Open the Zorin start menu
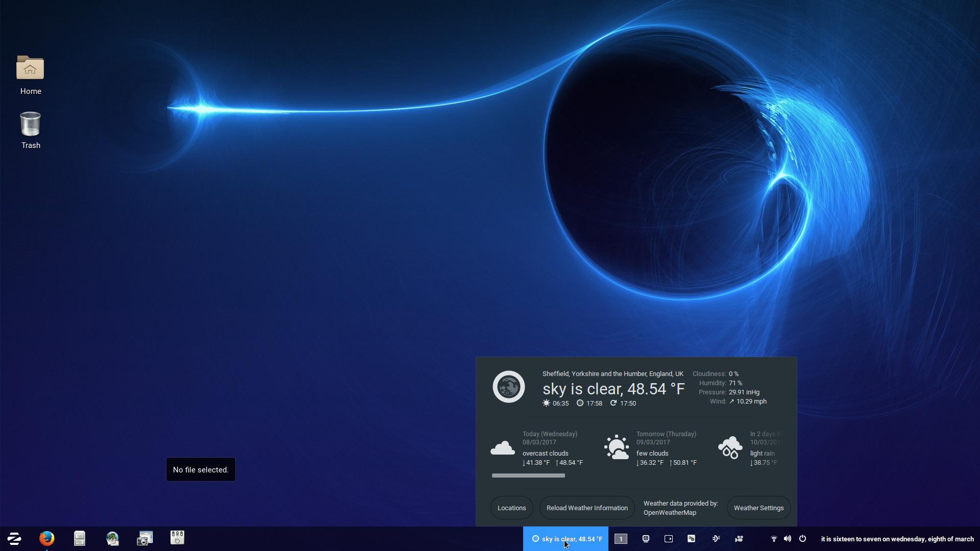 coord(14,538)
